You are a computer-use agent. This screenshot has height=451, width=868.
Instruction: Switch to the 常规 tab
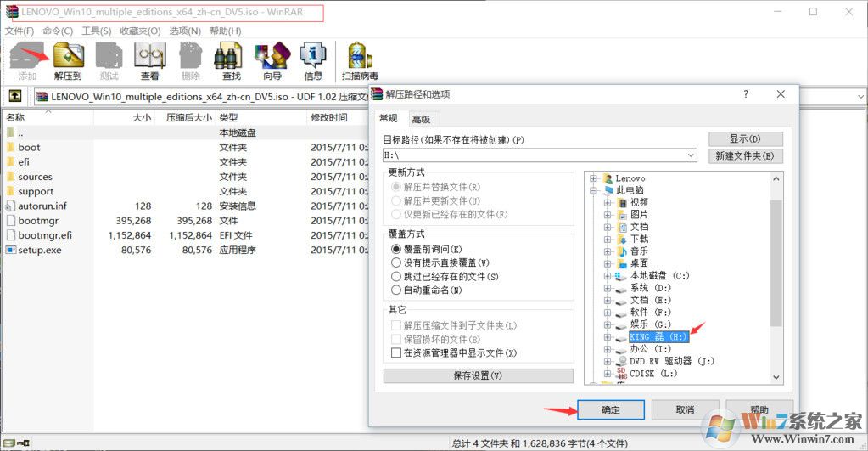(x=389, y=118)
